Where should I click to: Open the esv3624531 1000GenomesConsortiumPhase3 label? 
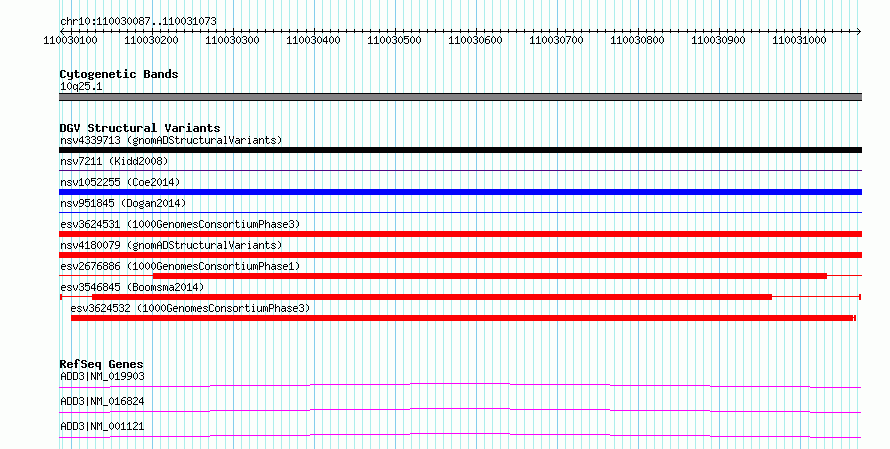coord(180,224)
